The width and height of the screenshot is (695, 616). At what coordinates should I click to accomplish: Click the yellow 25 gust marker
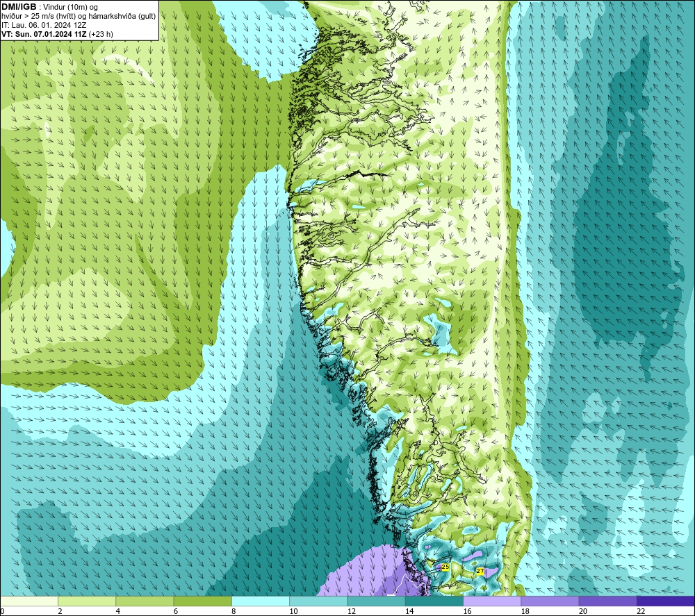coord(445,567)
